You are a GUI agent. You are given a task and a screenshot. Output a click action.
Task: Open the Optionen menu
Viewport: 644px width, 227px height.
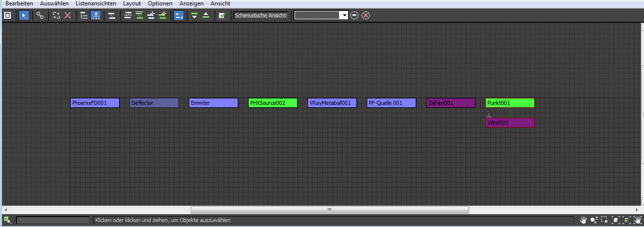pos(160,3)
